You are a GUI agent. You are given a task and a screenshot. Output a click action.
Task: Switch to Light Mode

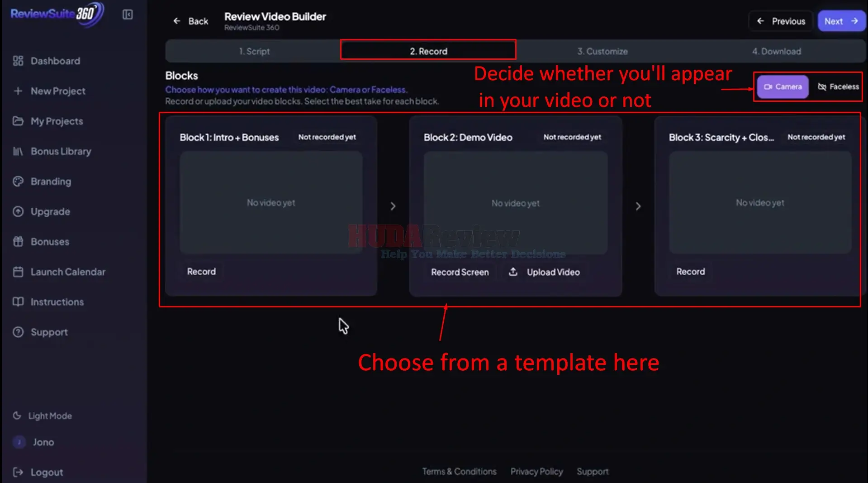pyautogui.click(x=48, y=416)
